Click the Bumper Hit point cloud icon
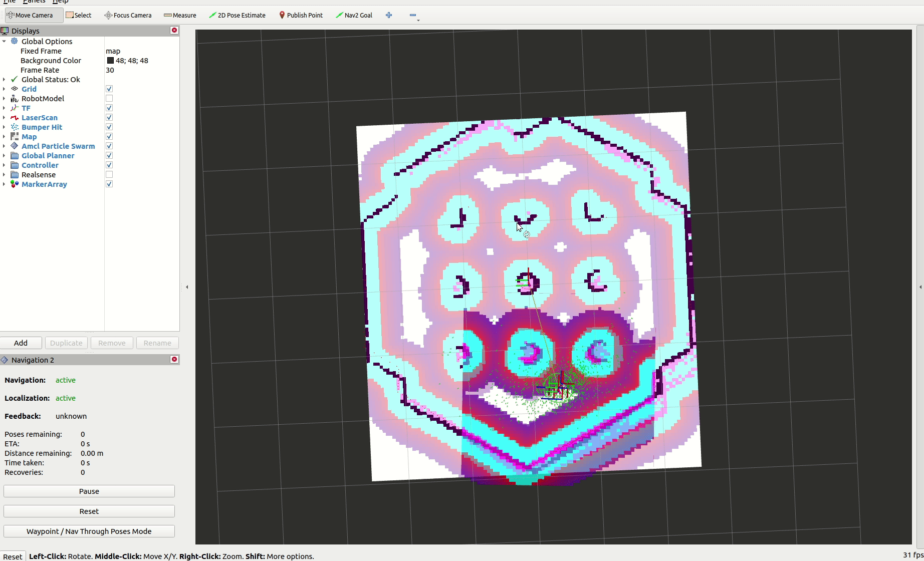Screen dimensions: 924x561 click(15, 127)
